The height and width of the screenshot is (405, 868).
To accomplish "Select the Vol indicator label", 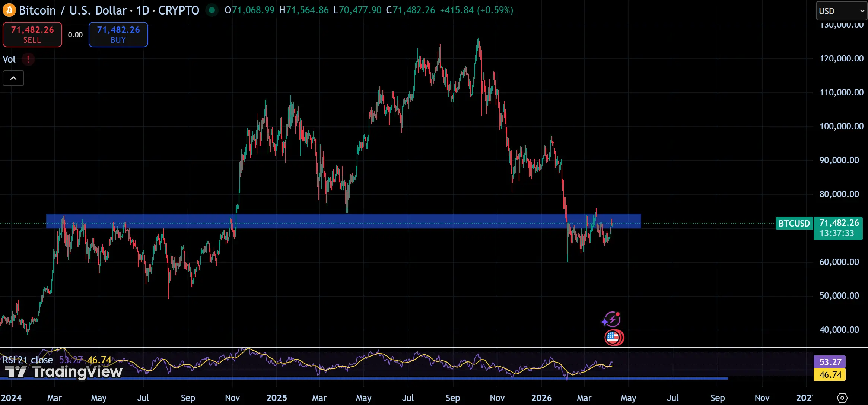I will [9, 59].
